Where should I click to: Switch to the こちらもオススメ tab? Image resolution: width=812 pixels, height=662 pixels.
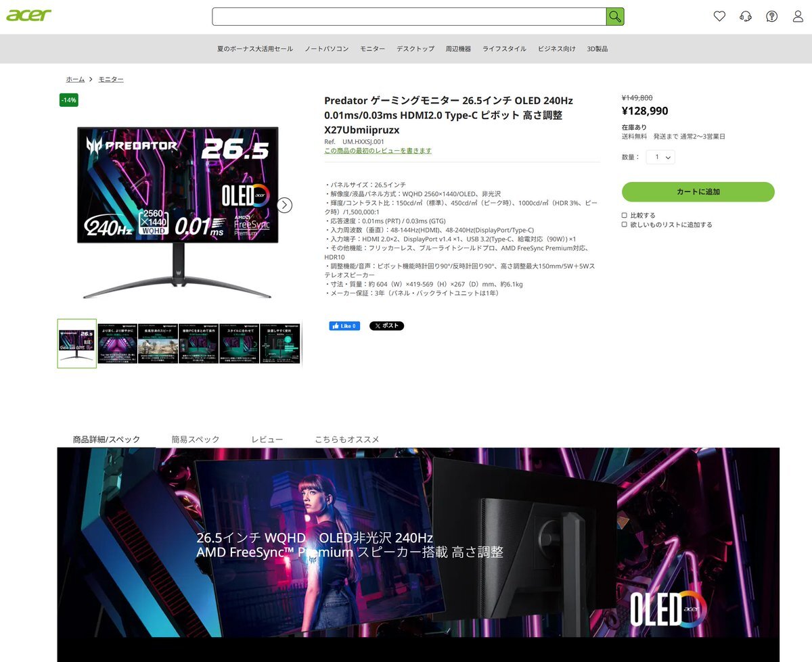click(x=347, y=440)
